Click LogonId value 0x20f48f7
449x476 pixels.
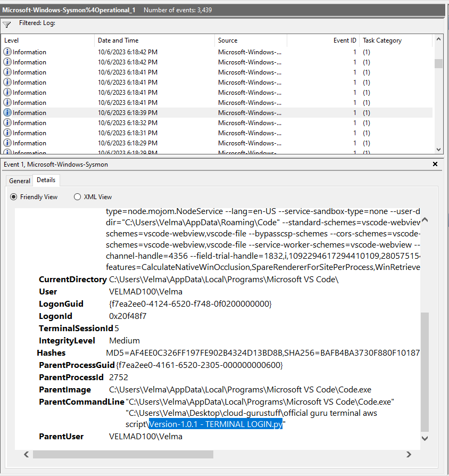click(x=128, y=316)
